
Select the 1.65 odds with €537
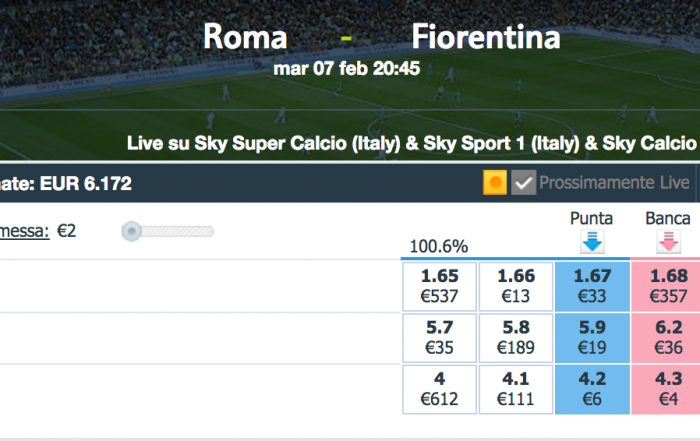pos(440,286)
